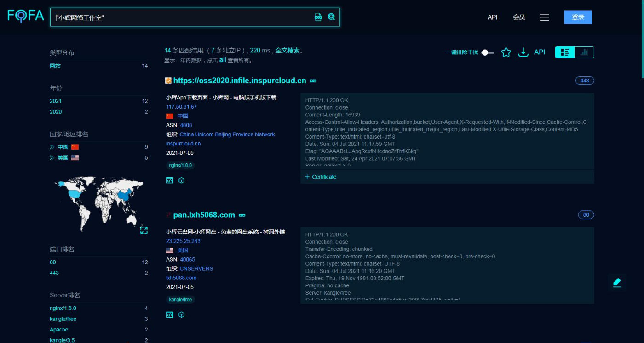Open https://oss2020.infile.inspurcloud.cn result link
Image resolution: width=644 pixels, height=343 pixels.
[x=240, y=81]
